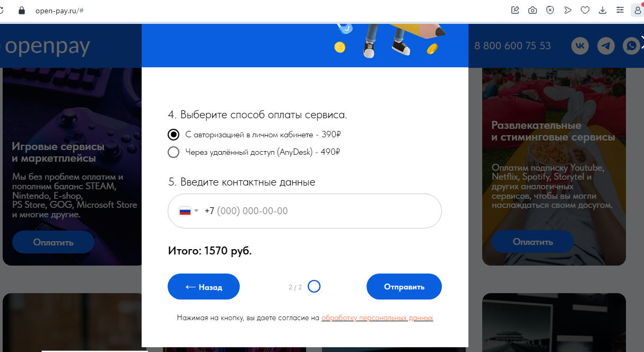Open the personal data processing link
644x352 pixels.
[x=377, y=318]
